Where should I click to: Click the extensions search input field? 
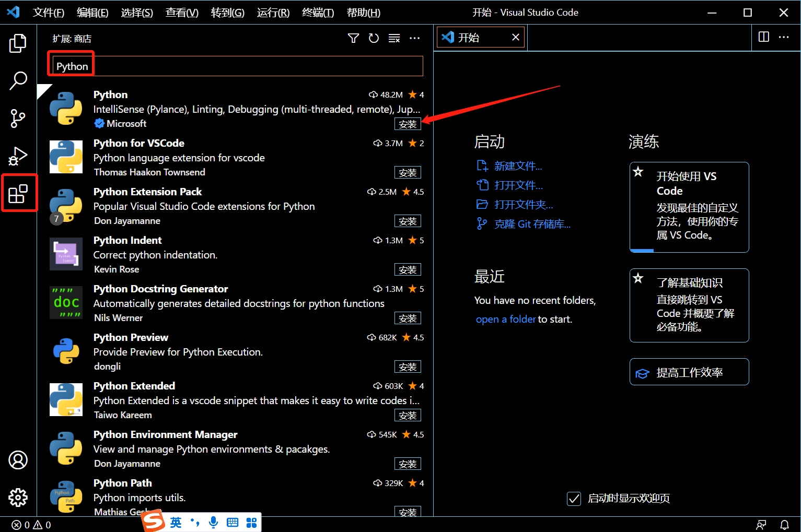point(238,66)
